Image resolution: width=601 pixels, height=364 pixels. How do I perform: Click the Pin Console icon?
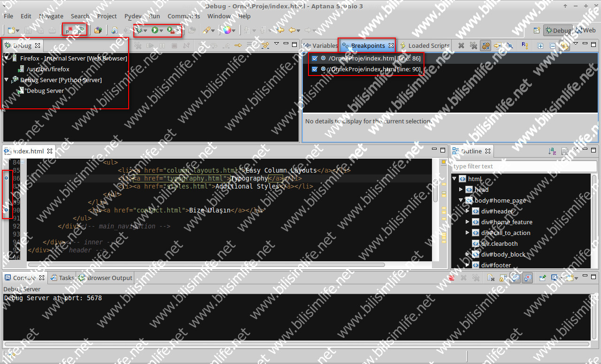click(543, 278)
